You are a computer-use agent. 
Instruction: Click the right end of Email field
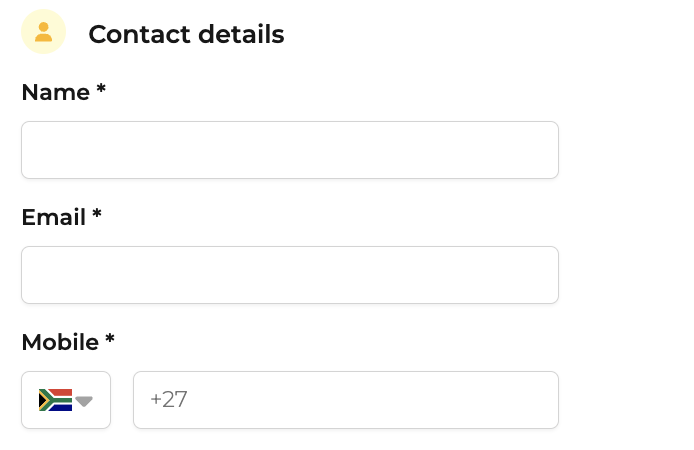click(544, 275)
